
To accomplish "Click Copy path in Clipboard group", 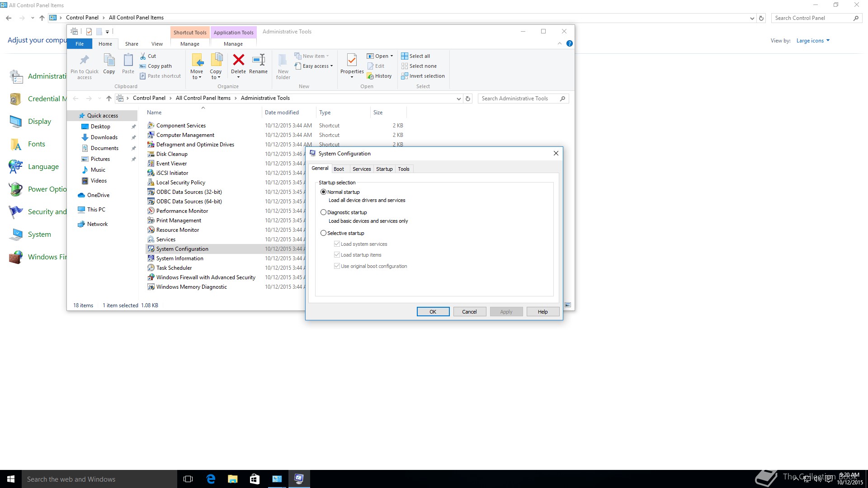I will point(156,66).
